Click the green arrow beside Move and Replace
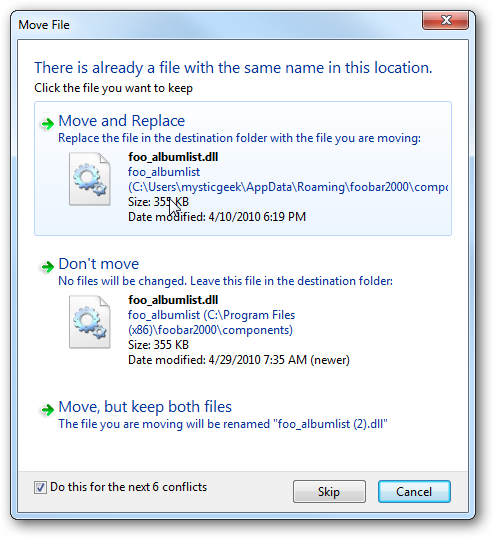This screenshot has width=494, height=538. click(47, 123)
